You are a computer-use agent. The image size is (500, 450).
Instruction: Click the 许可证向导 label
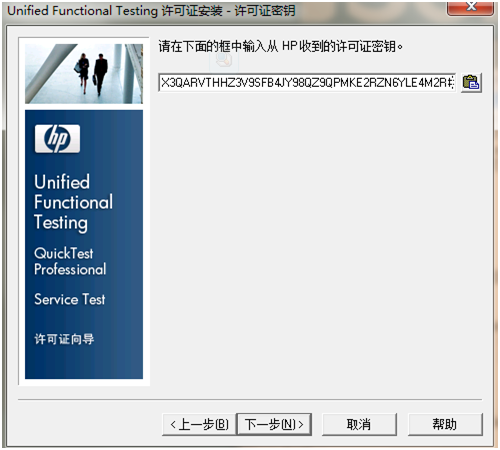[x=64, y=339]
